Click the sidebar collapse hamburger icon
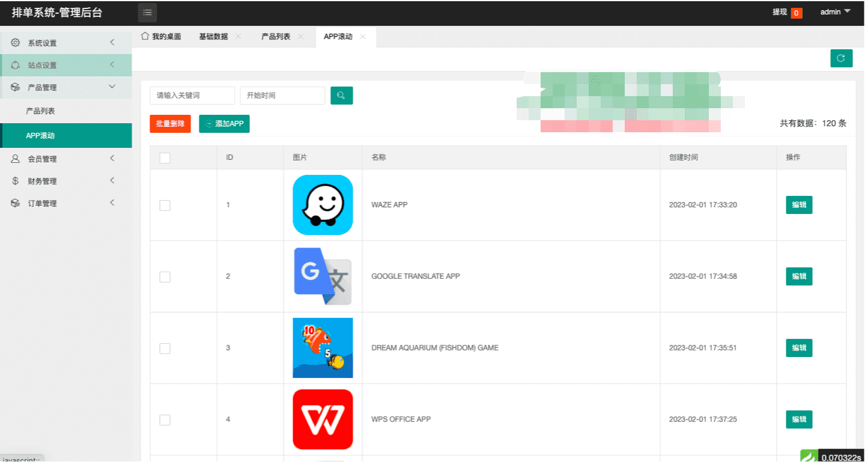Image resolution: width=868 pixels, height=470 pixels. (x=148, y=13)
